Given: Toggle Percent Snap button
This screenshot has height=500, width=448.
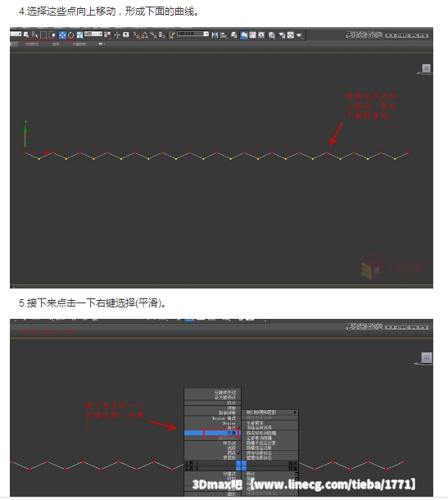Looking at the screenshot, I should pos(153,35).
